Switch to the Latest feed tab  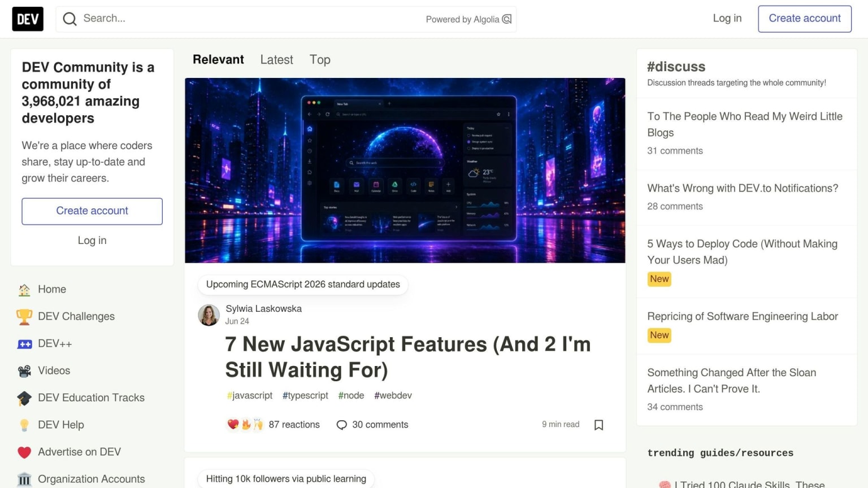[276, 59]
